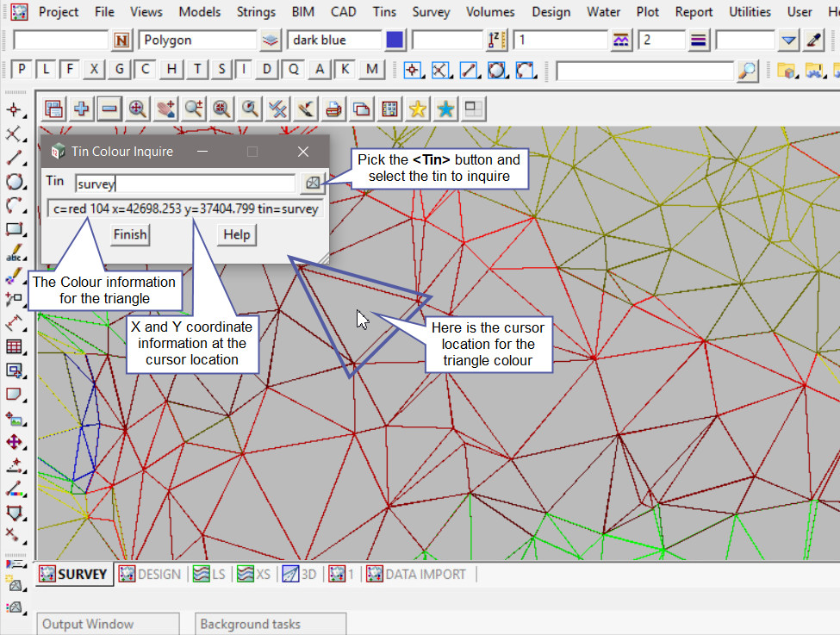
Task: Click the printer icon in view toolbar
Action: (333, 109)
